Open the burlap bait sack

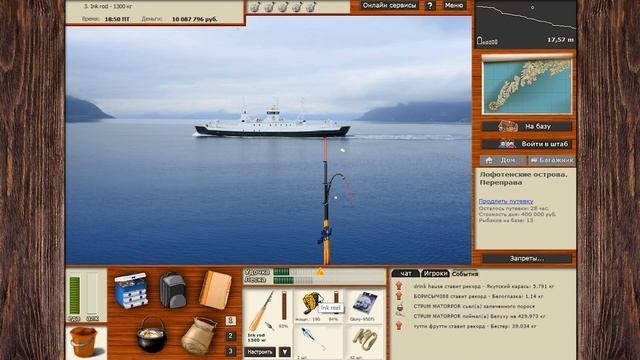[x=198, y=335]
